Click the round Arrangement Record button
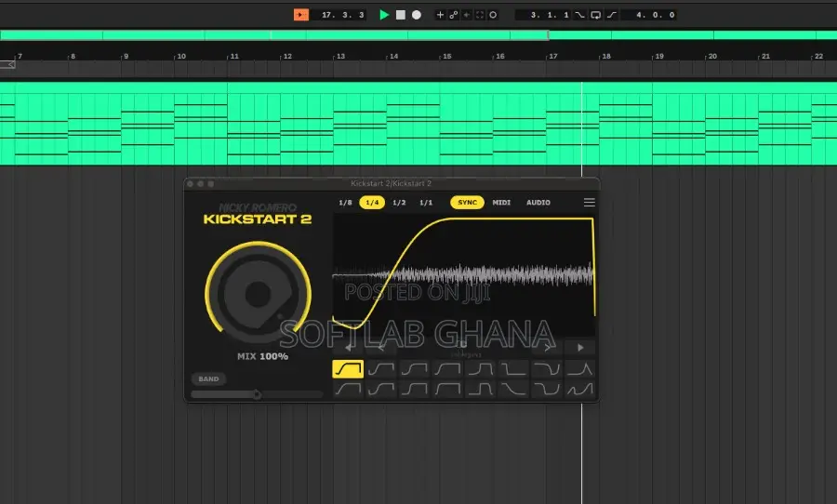The height and width of the screenshot is (504, 837). (417, 15)
